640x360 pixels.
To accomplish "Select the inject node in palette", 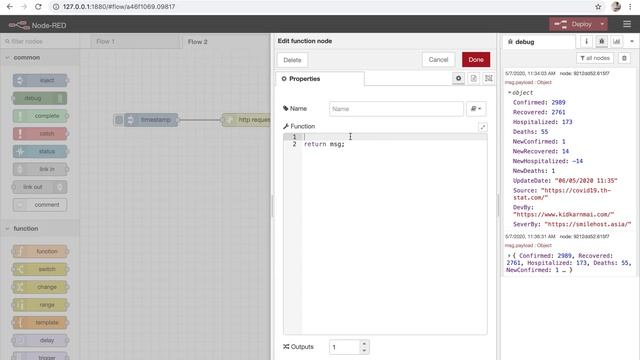I will click(40, 80).
